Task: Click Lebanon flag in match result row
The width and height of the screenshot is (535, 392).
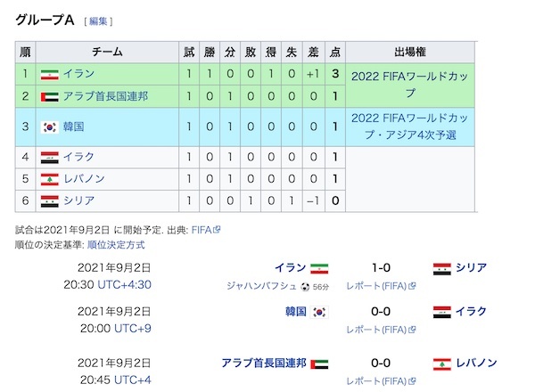Action: pos(440,363)
